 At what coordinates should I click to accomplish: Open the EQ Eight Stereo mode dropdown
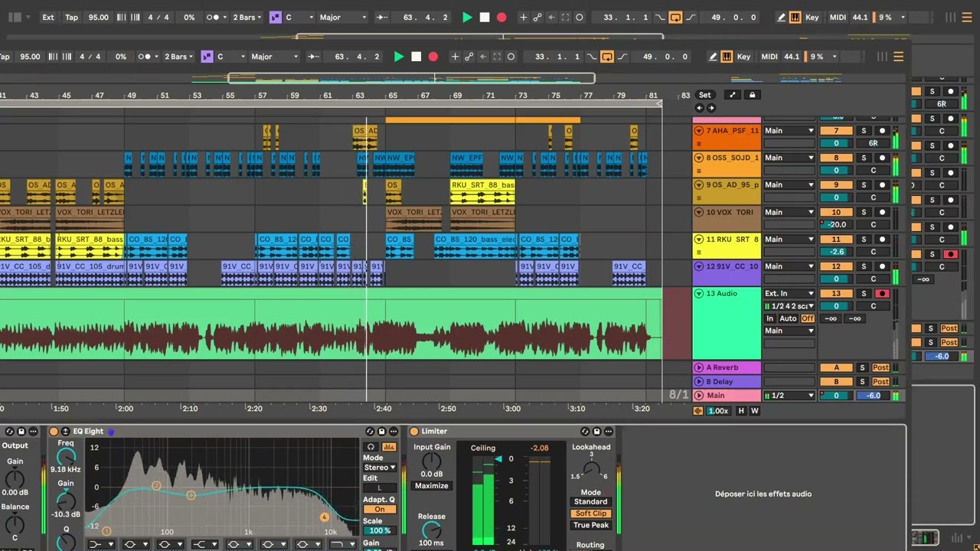(x=380, y=468)
